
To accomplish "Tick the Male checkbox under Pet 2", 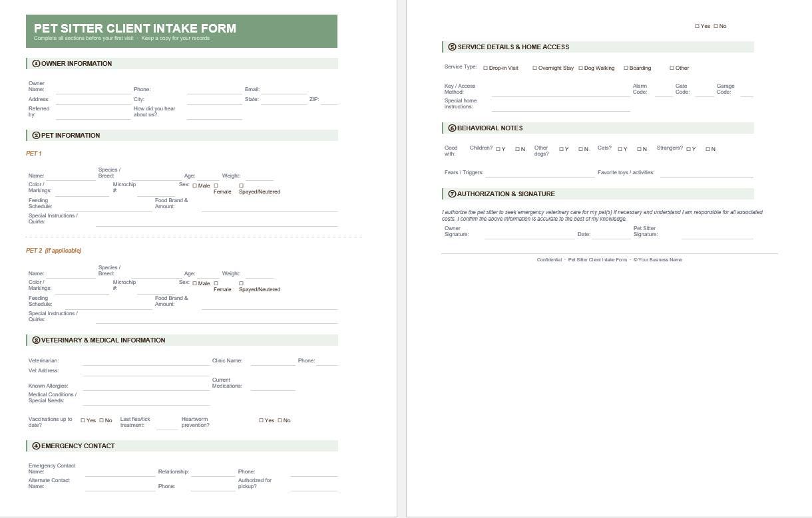I will (194, 283).
